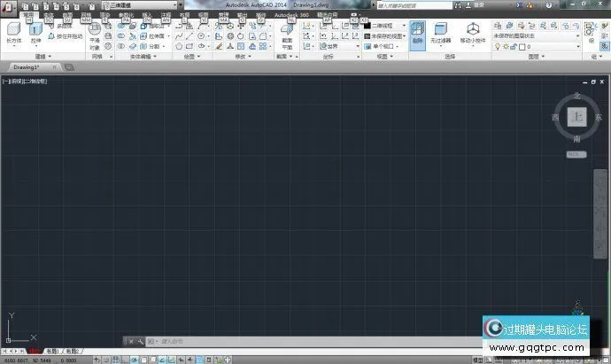Open the 未保存的图层状态 layer state dropdown

537,35
